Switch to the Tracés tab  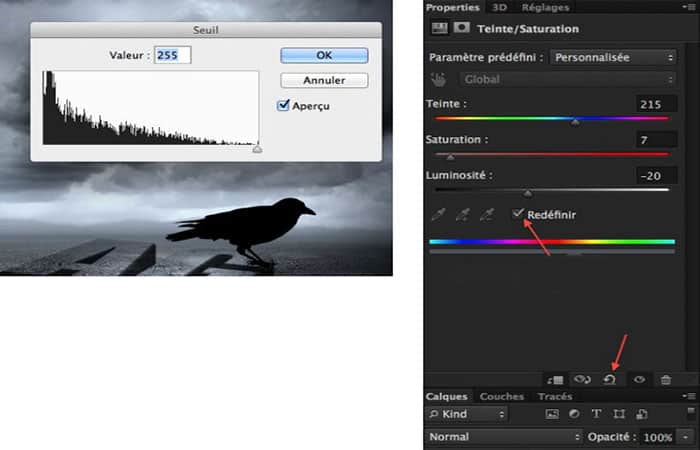[555, 396]
